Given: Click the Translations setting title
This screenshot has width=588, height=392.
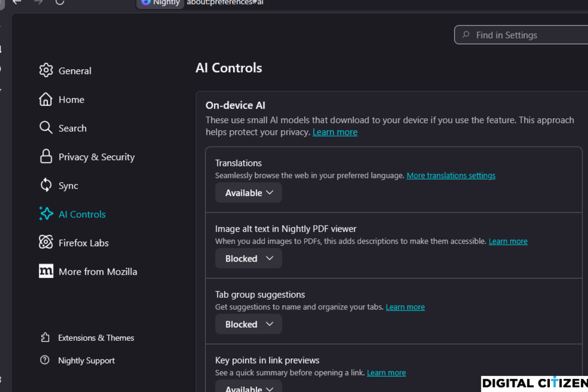Looking at the screenshot, I should coord(238,163).
